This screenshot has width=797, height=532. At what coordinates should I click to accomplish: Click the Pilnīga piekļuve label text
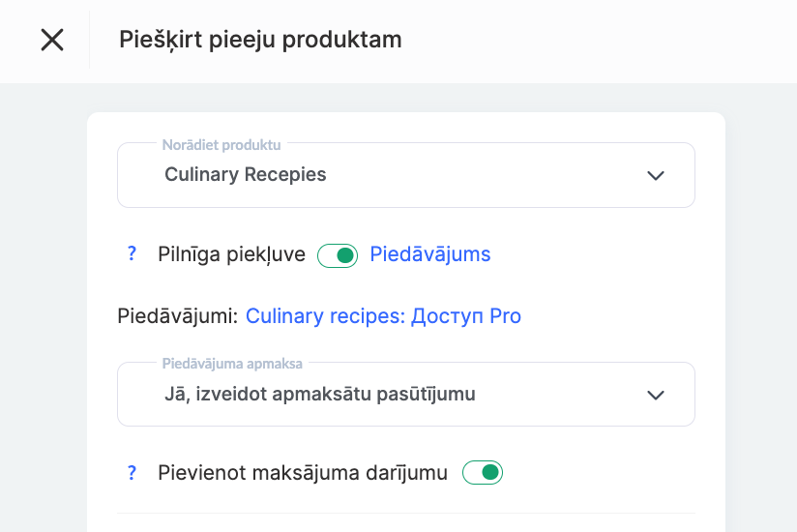click(231, 254)
